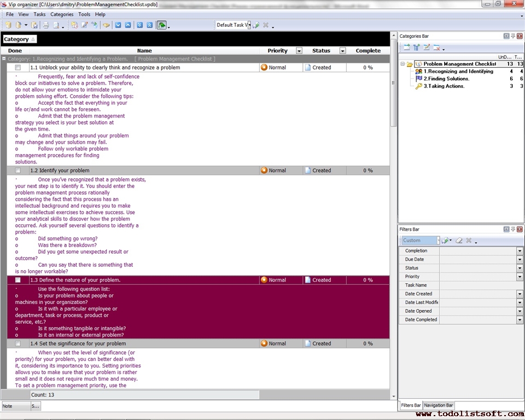
Task: Click the eraser clear-filter icon in Filters Bar
Action: [459, 240]
